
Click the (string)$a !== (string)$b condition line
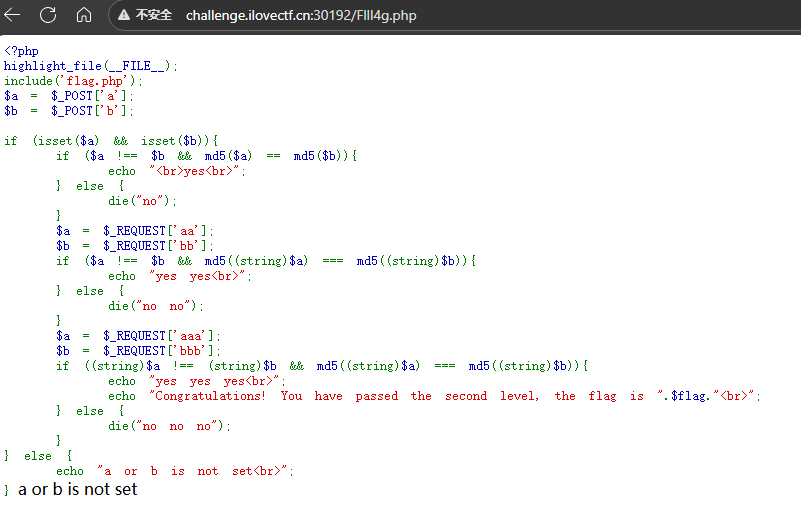click(322, 366)
